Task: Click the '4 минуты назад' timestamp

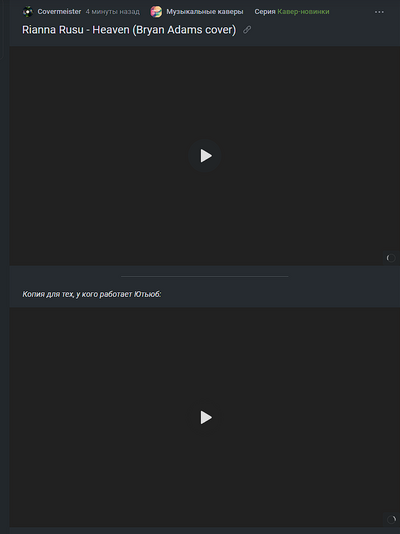Action: 113,12
